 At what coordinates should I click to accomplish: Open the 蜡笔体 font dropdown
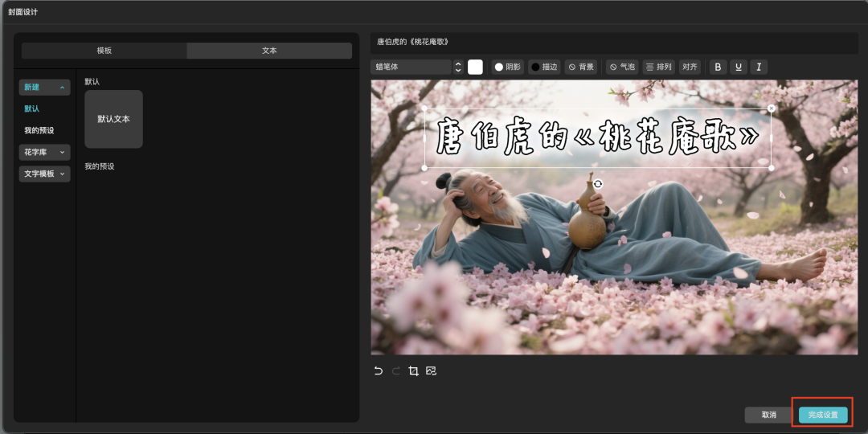pos(411,67)
